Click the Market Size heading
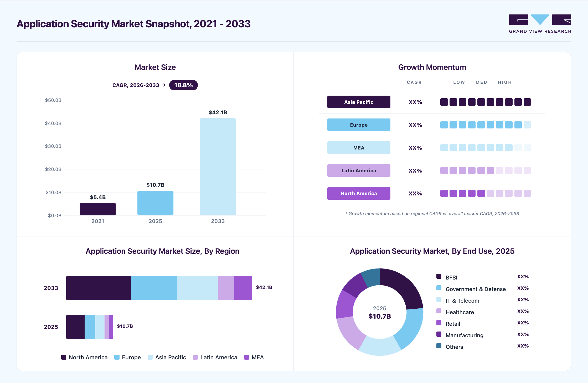 155,67
